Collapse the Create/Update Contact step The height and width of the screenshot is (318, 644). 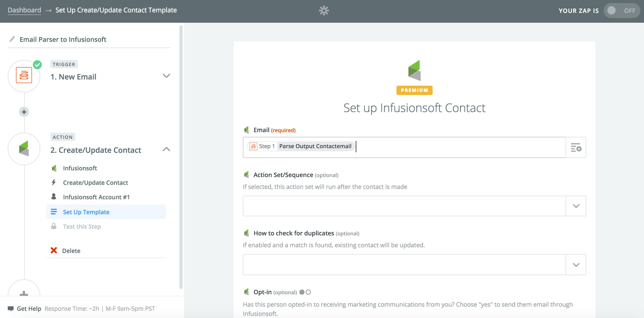coord(166,149)
